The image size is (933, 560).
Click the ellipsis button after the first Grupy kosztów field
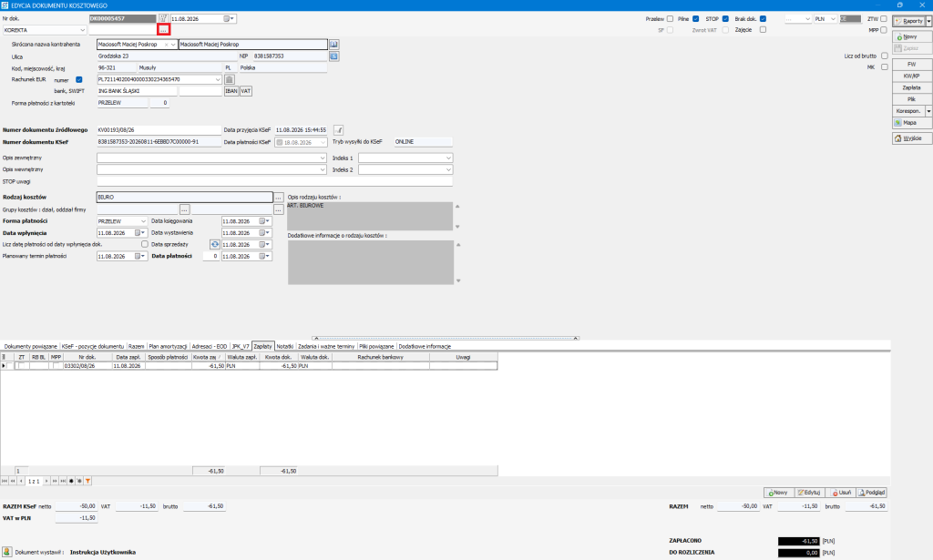tap(184, 209)
